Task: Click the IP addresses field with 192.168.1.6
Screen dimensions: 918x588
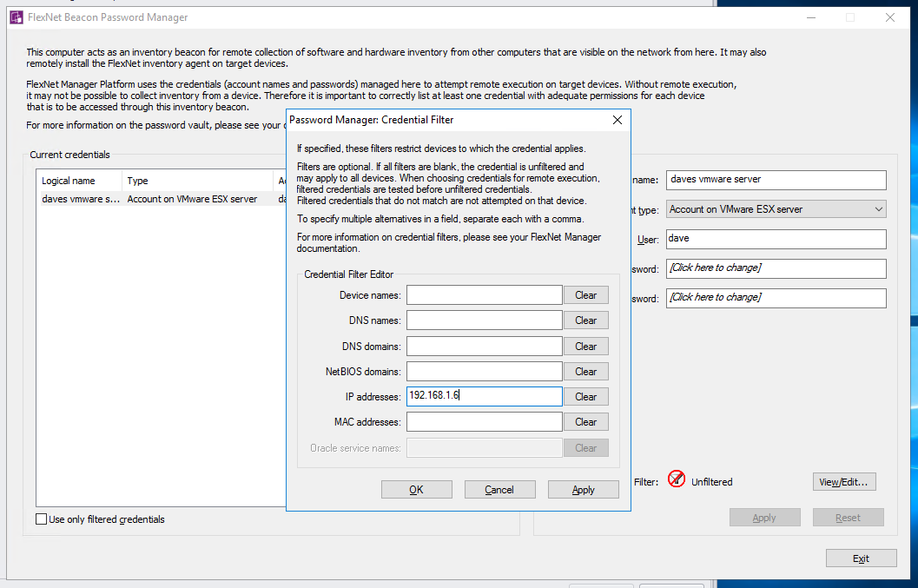Action: (484, 397)
